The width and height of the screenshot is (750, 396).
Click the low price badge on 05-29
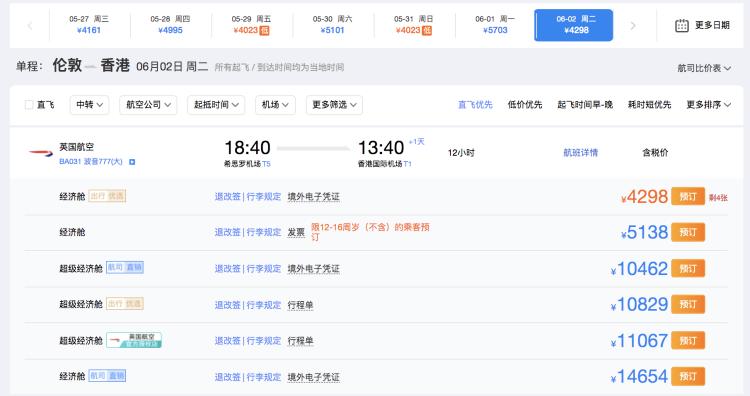pos(265,31)
